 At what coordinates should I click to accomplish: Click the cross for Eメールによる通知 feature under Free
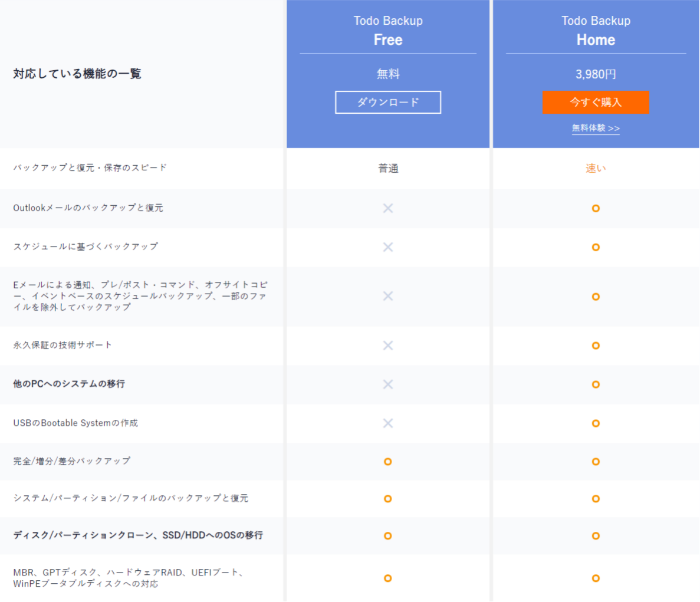[387, 297]
